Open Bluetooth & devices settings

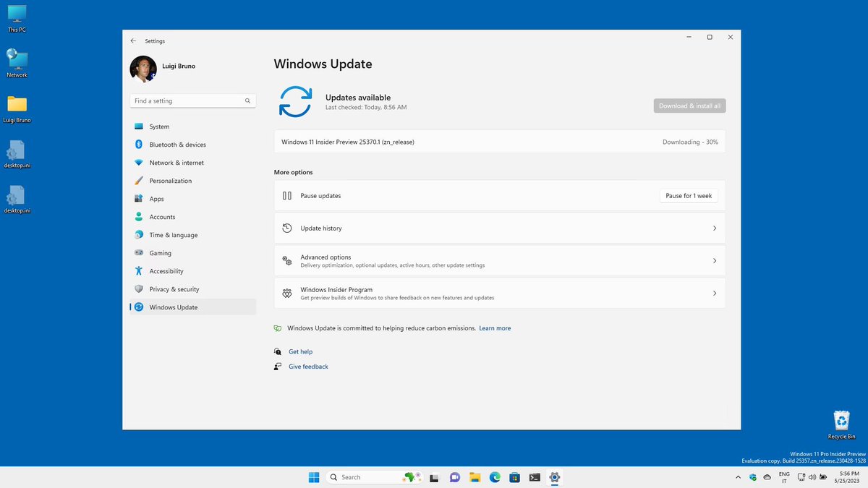pos(192,145)
